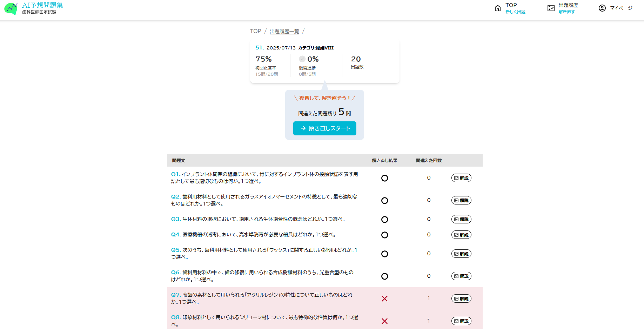The height and width of the screenshot is (329, 644).
Task: Click the AI予想問題集 green logo icon
Action: [11, 9]
